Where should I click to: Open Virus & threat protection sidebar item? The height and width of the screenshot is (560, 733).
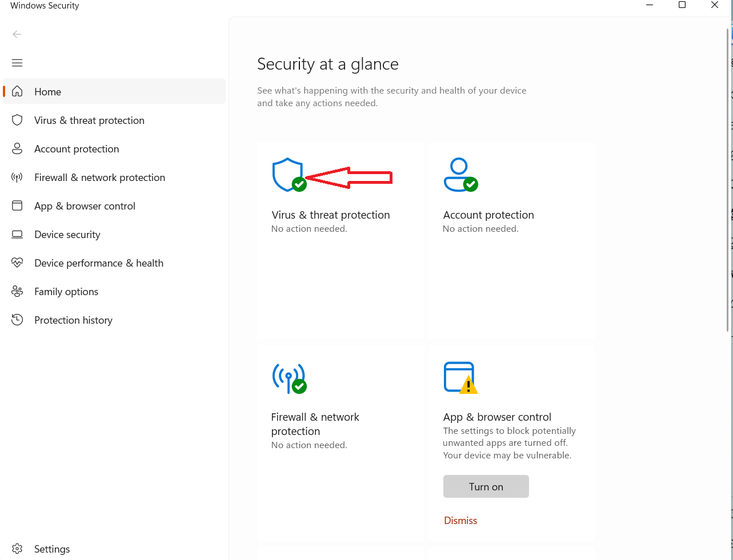pyautogui.click(x=89, y=120)
